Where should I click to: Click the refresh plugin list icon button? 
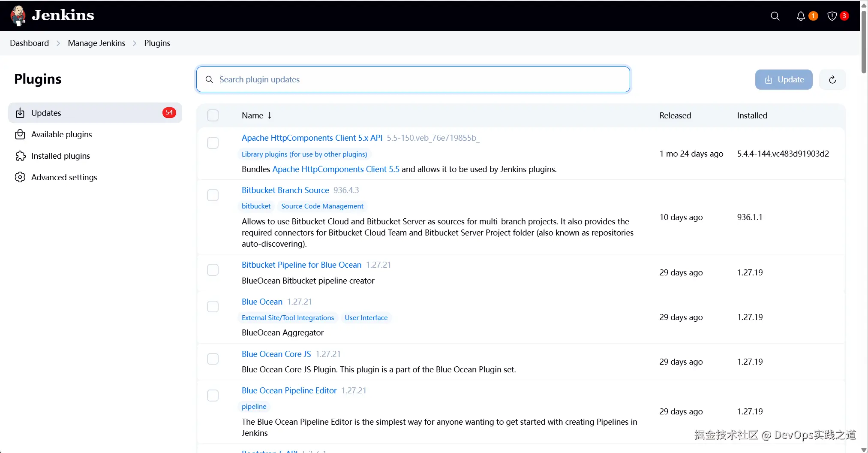point(832,79)
